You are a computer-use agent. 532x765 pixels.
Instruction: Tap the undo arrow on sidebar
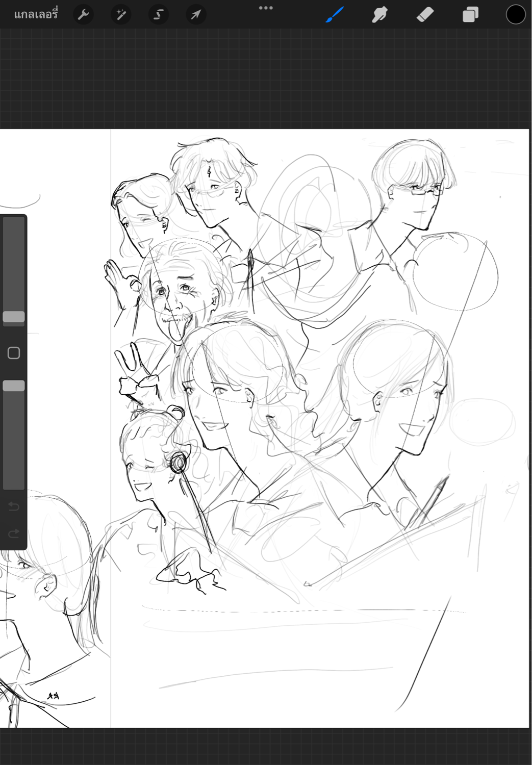coord(14,506)
